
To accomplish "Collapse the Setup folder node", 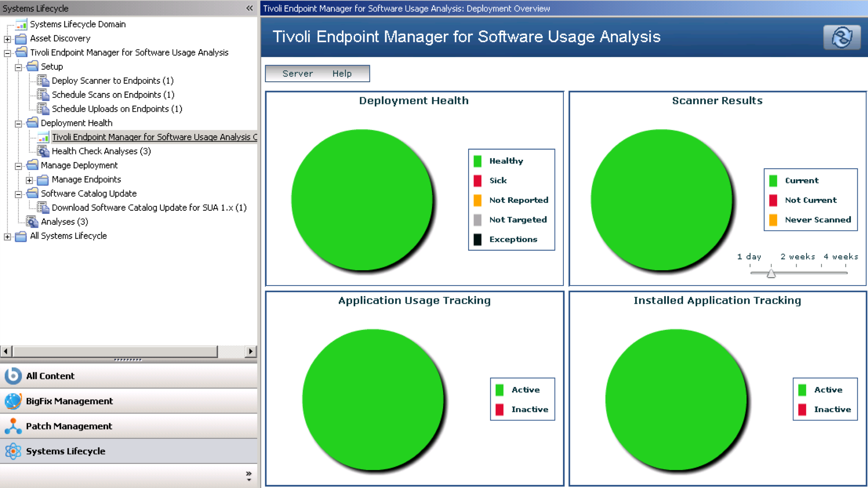I will (x=18, y=67).
